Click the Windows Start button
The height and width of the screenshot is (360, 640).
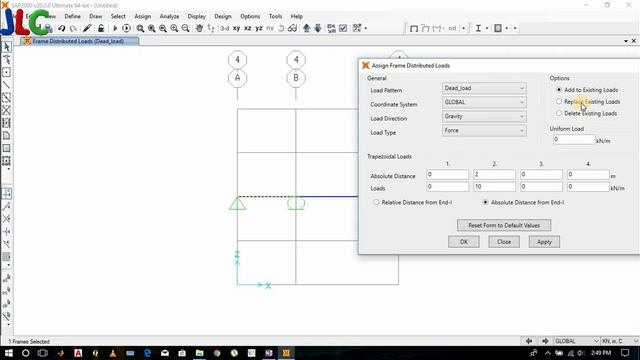click(8, 353)
